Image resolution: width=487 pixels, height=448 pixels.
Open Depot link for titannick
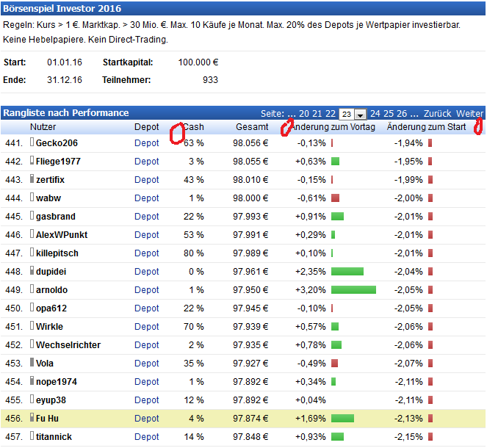(146, 436)
